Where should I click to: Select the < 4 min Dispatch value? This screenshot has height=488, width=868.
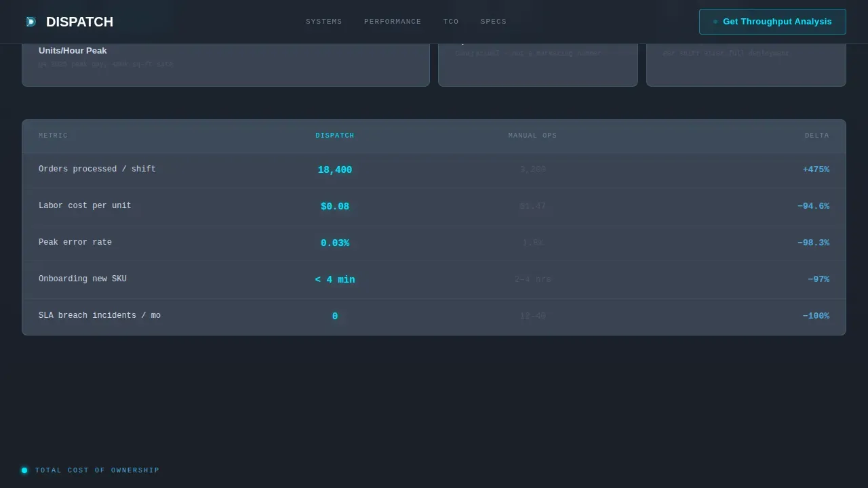335,280
